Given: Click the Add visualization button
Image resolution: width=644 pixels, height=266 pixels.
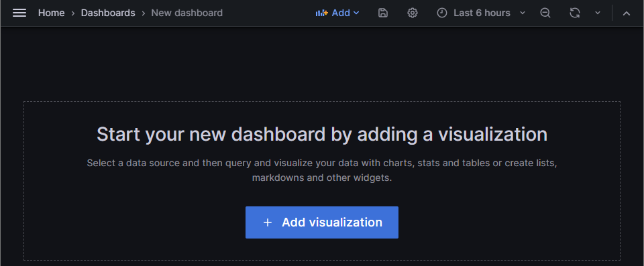Looking at the screenshot, I should click(x=322, y=222).
